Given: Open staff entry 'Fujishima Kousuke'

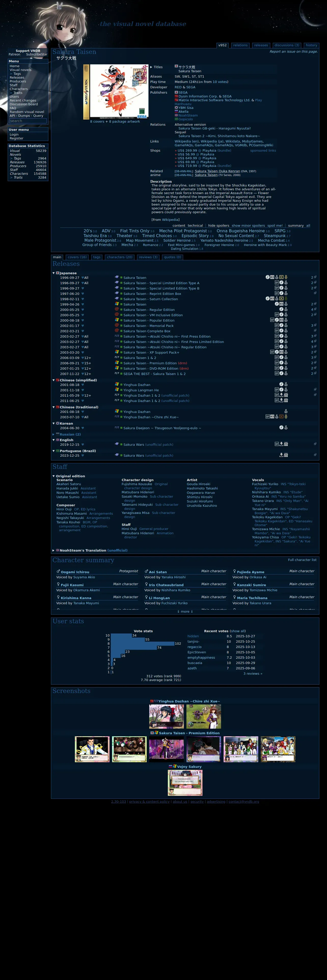Looking at the screenshot, I should (137, 484).
